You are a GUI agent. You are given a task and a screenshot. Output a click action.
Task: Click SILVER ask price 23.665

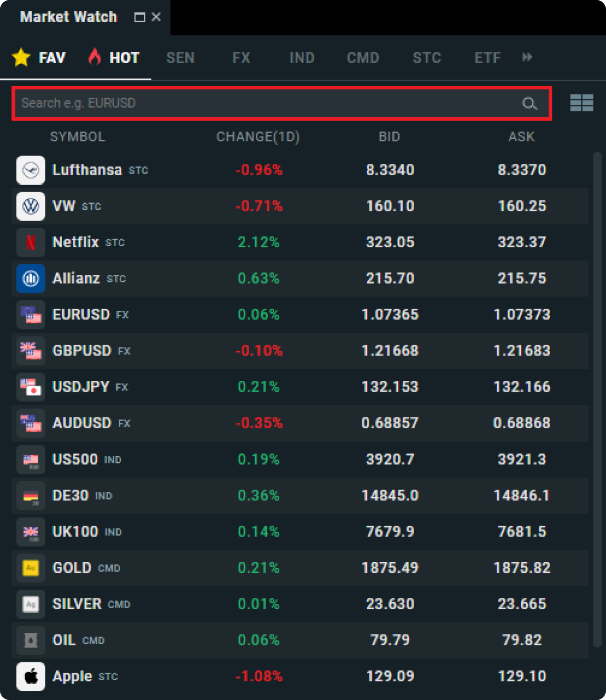tap(522, 604)
